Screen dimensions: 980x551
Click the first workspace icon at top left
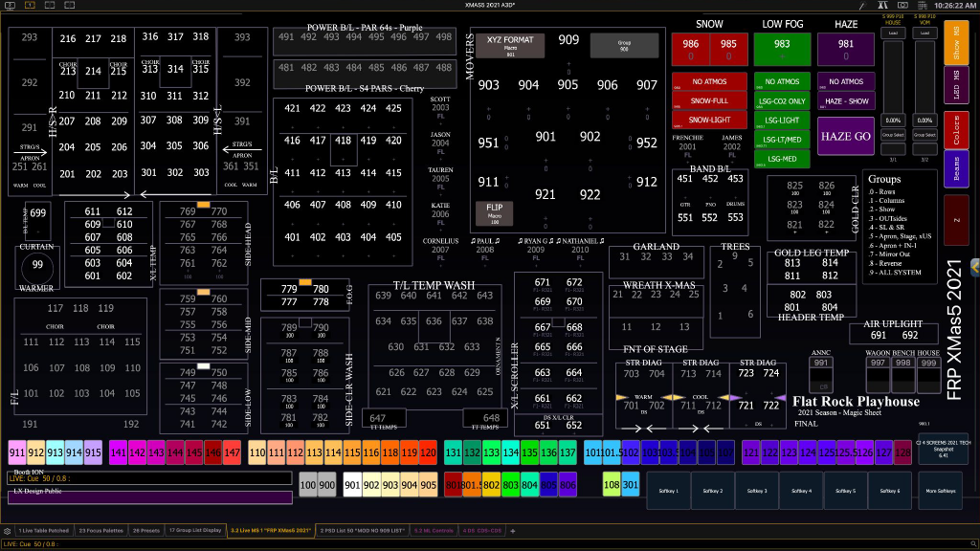click(x=10, y=5)
